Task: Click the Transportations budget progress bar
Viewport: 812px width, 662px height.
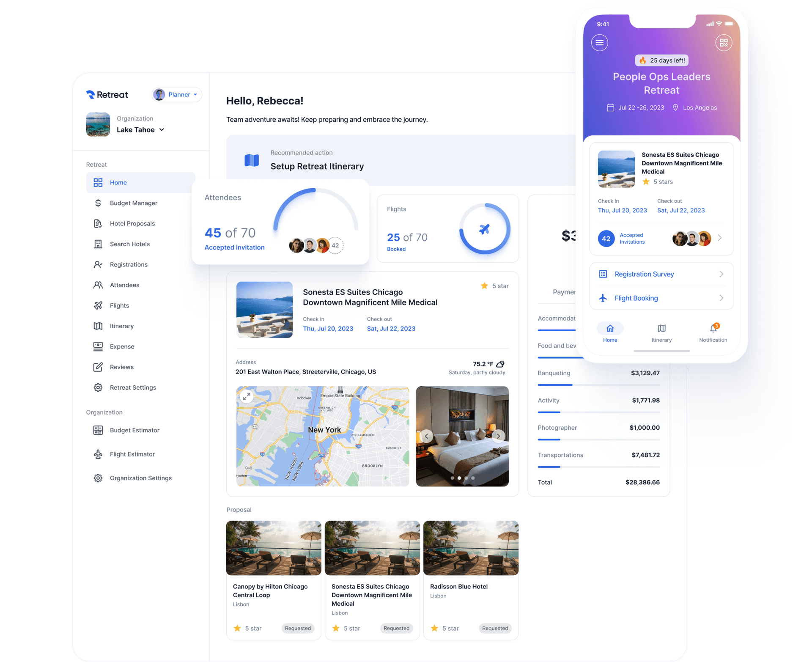Action: pos(598,467)
